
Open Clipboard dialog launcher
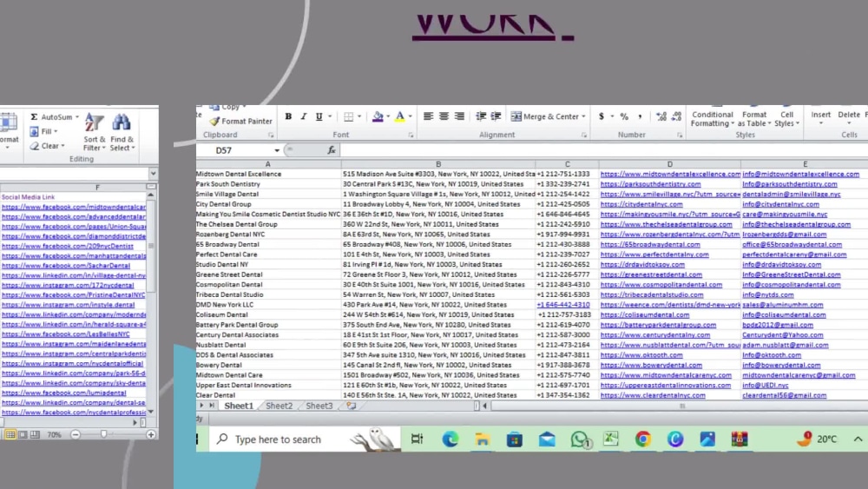[271, 135]
